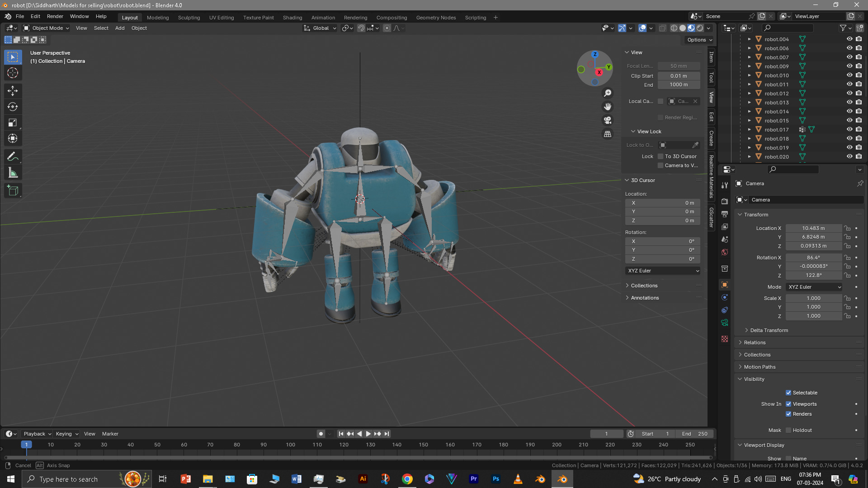Image resolution: width=868 pixels, height=488 pixels.
Task: Open the 3D Cursor XYZ Euler dropdown
Action: coord(663,271)
